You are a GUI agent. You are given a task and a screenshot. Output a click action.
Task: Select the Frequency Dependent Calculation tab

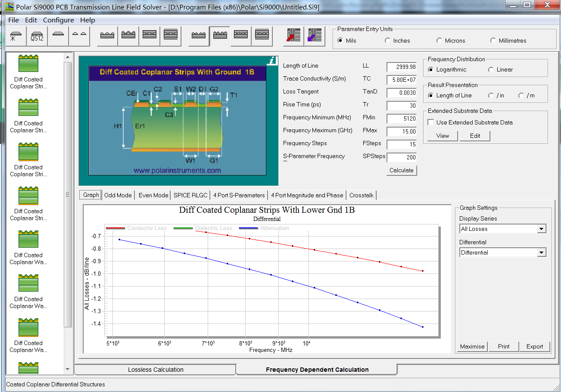tap(317, 370)
